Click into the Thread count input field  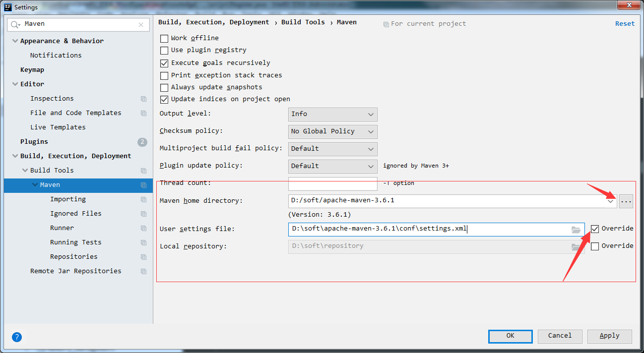332,183
